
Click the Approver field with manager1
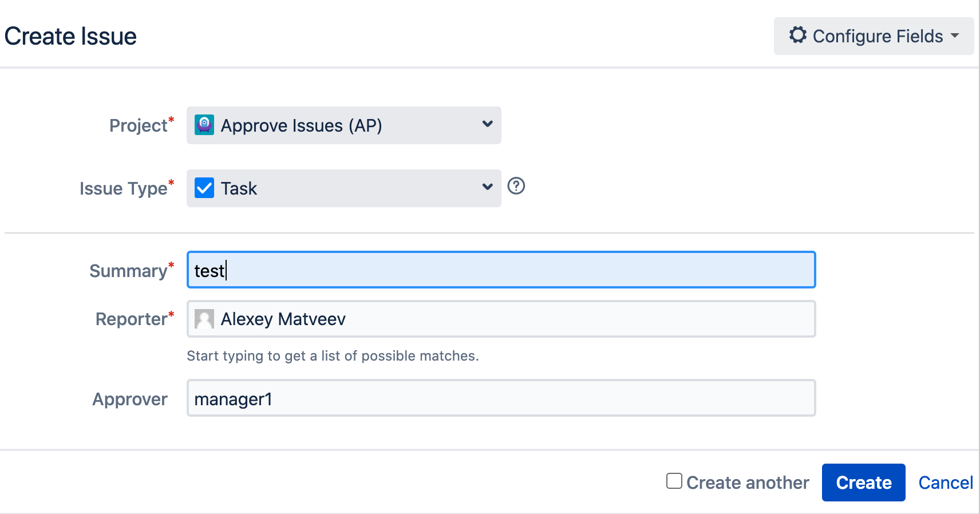501,398
